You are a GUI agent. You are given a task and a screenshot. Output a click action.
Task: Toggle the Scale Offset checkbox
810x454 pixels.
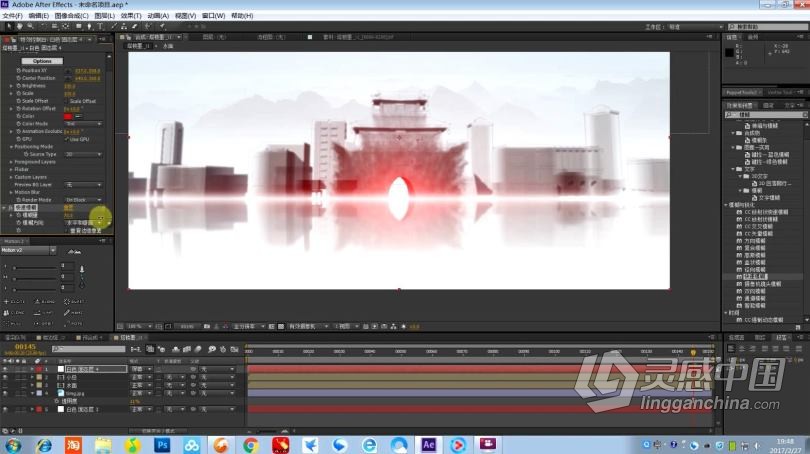pos(67,101)
